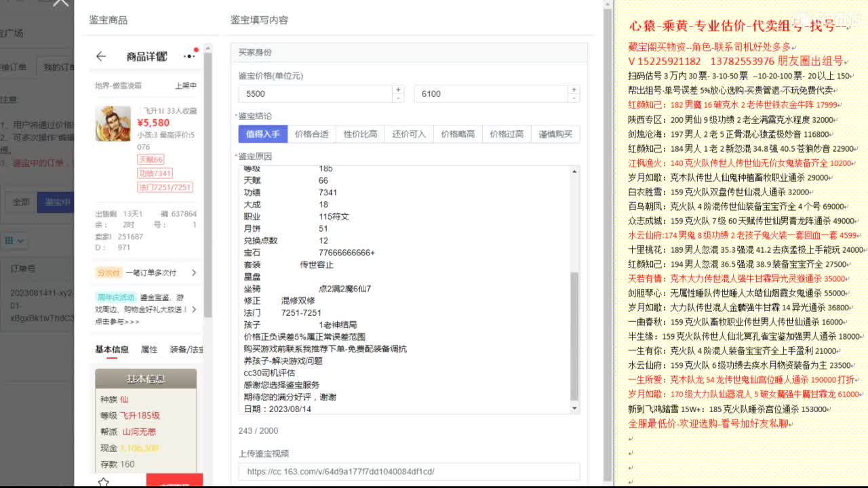Click the 剑蚀沧海 listing line in document
Image resolution: width=868 pixels, height=488 pixels.
click(x=729, y=134)
